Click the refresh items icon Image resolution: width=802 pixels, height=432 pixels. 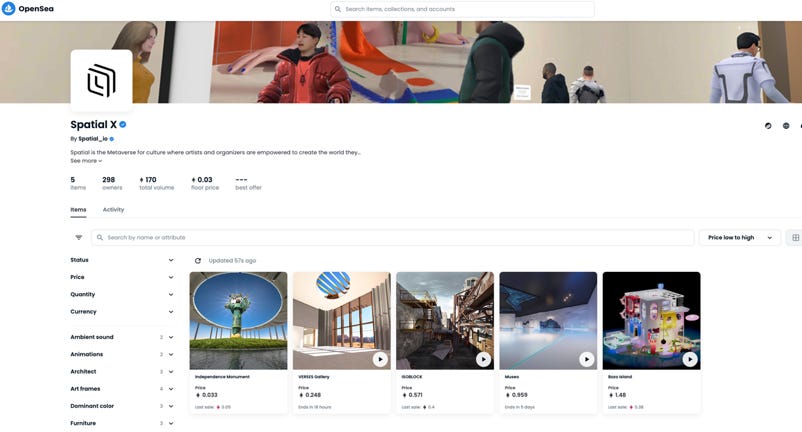(x=198, y=261)
